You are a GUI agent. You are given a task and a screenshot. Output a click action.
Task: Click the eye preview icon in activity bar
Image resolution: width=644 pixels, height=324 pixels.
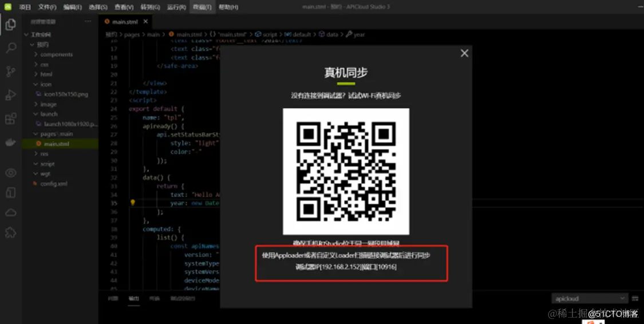click(11, 173)
